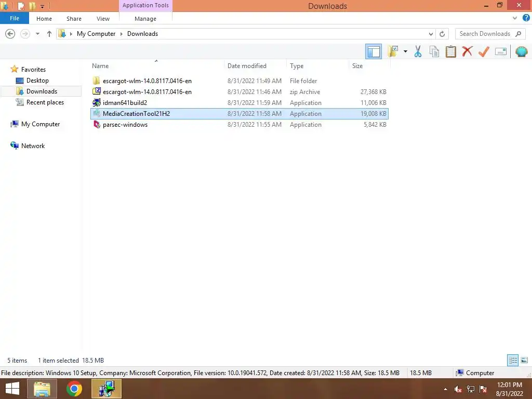Click the 27,368 KB size cell
532x399 pixels.
(373, 91)
